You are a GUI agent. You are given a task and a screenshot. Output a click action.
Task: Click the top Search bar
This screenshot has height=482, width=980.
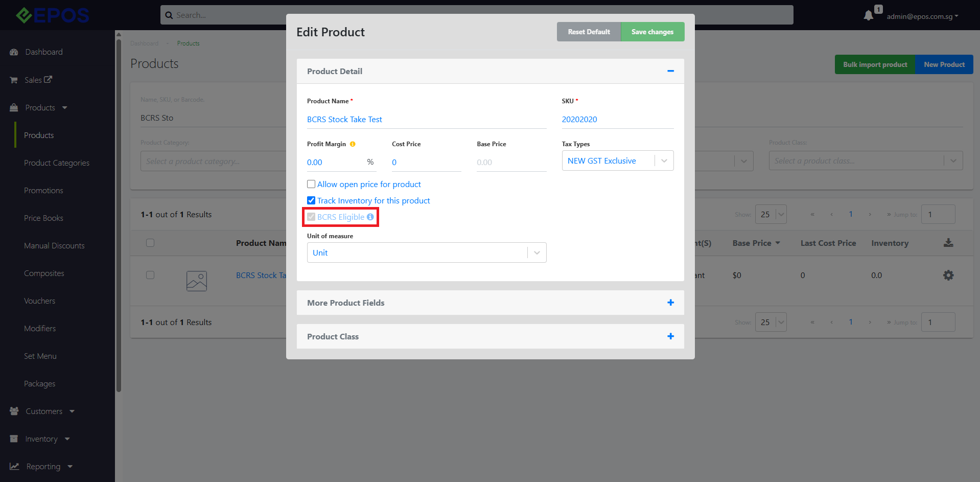click(477, 15)
